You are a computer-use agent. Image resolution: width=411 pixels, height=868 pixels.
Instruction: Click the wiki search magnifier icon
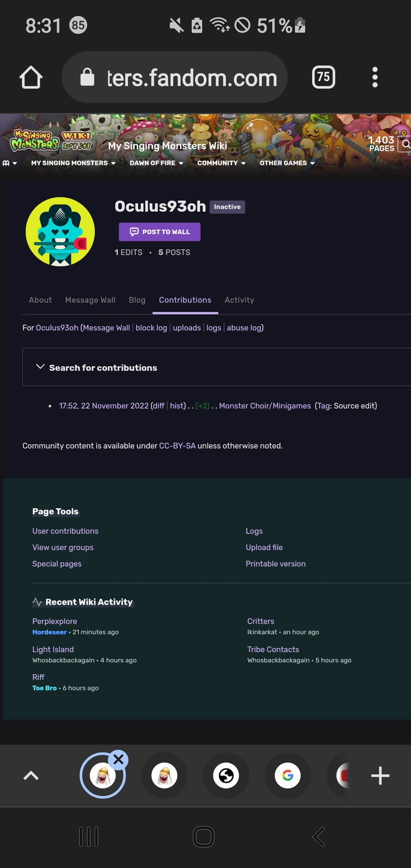[406, 144]
